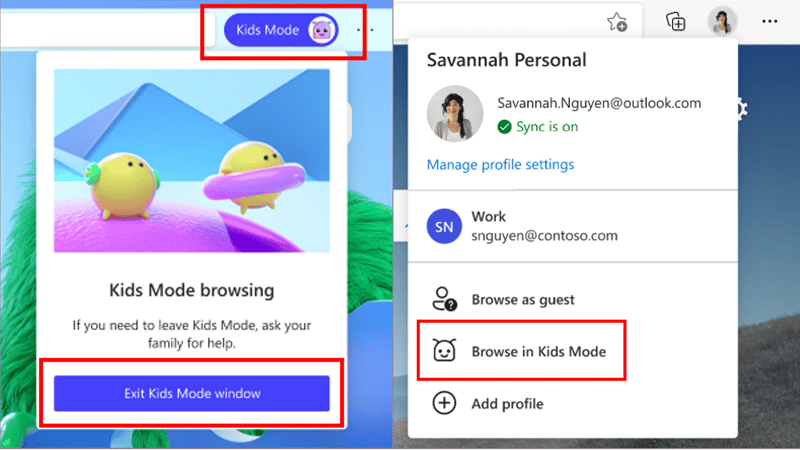Click the Savannah Personal profile title
The image size is (800, 450).
click(x=507, y=60)
